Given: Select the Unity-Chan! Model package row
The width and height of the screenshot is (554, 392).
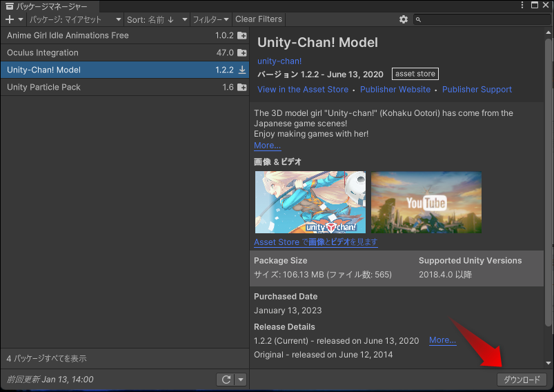Looking at the screenshot, I should click(x=124, y=70).
